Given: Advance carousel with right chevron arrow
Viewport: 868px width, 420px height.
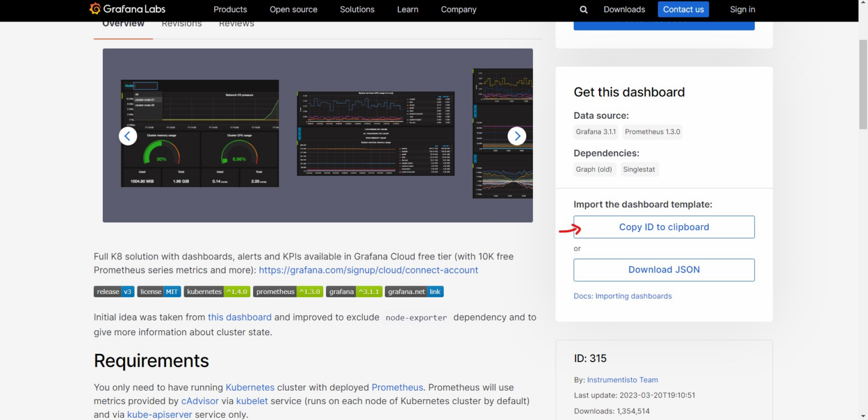Looking at the screenshot, I should click(x=517, y=136).
